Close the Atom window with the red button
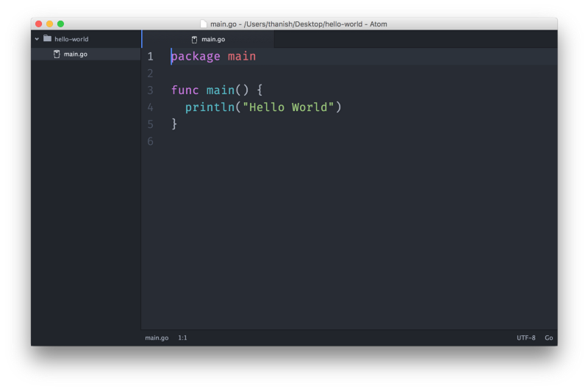Screen dimensions: 588x389 tap(39, 24)
